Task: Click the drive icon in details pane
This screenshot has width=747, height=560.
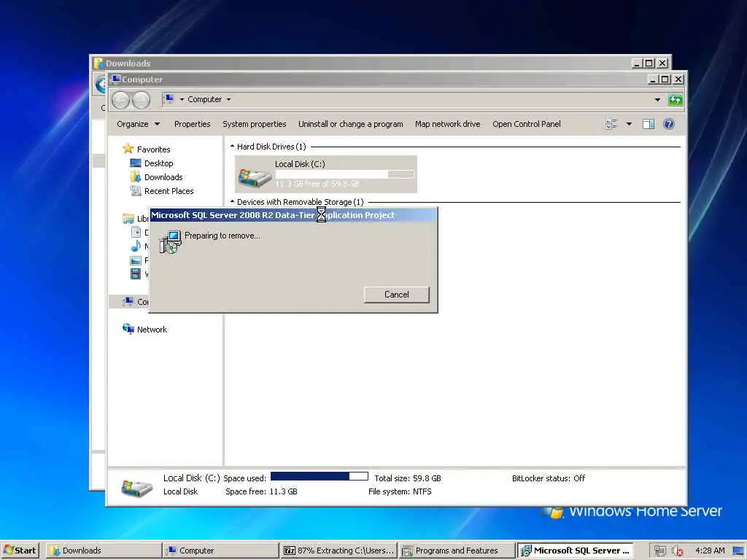Action: point(136,488)
